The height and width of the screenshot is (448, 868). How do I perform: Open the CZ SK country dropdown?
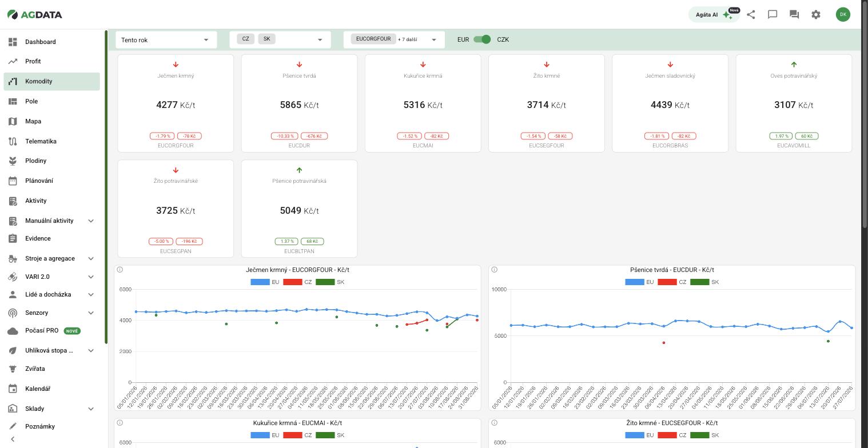point(280,39)
